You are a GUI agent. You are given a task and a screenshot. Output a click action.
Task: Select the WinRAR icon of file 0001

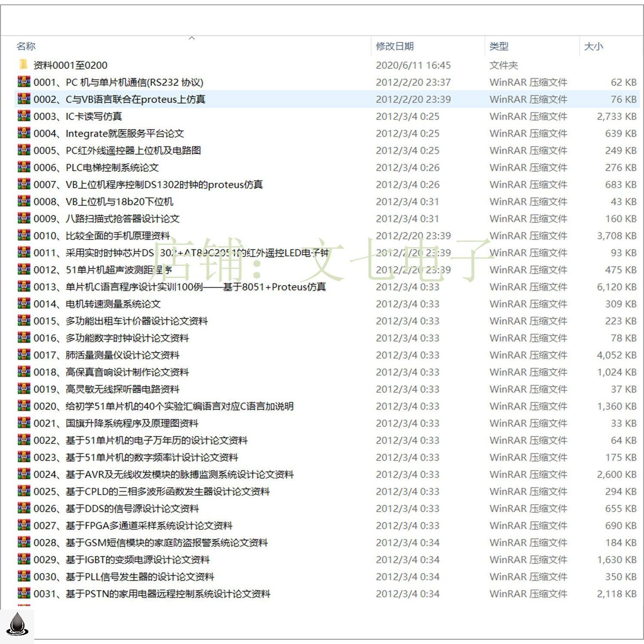tap(24, 82)
